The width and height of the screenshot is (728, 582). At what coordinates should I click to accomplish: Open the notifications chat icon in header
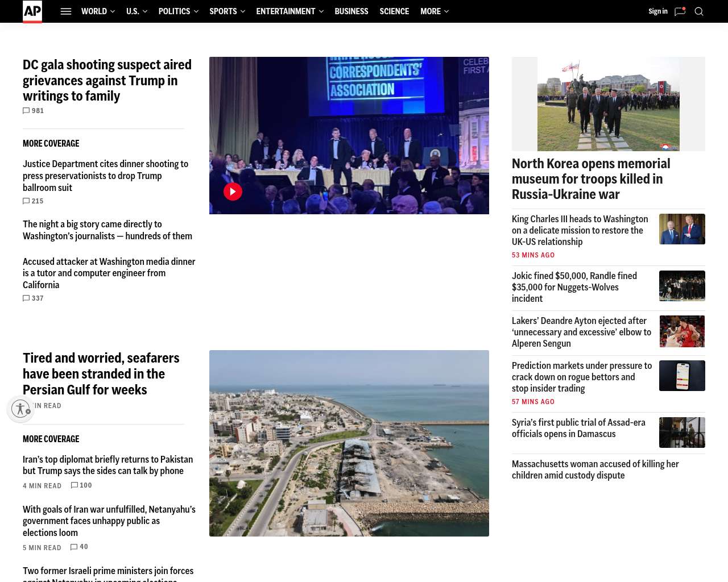tap(680, 11)
